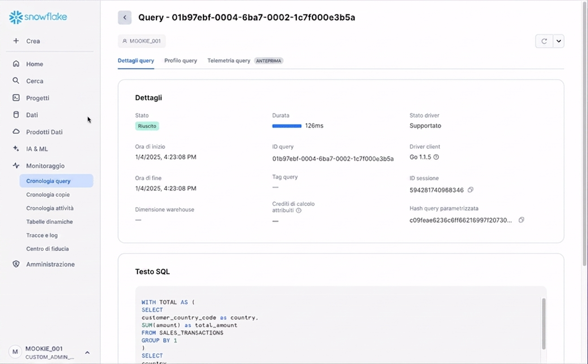588x364 pixels.
Task: Go to Home
Action: 35,64
